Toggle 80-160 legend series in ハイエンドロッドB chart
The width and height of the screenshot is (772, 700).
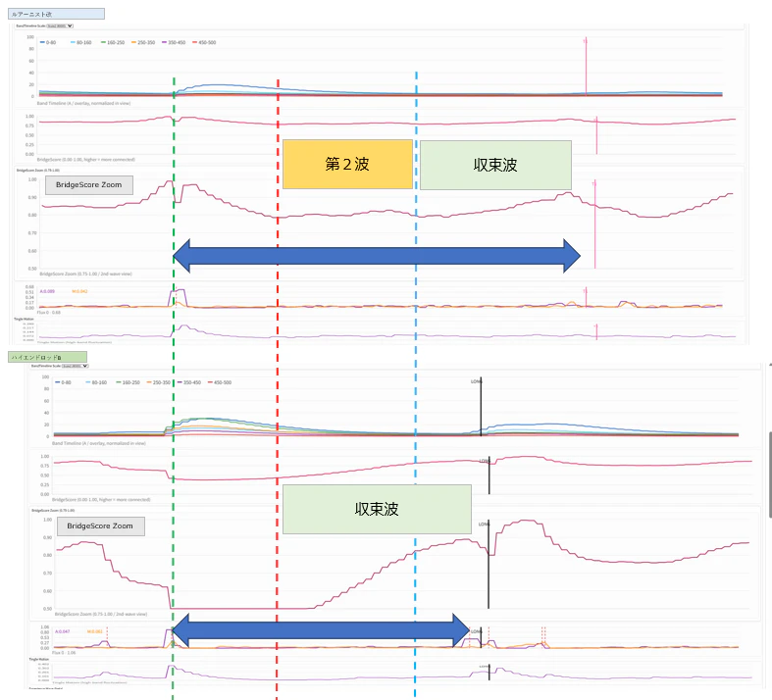click(96, 382)
